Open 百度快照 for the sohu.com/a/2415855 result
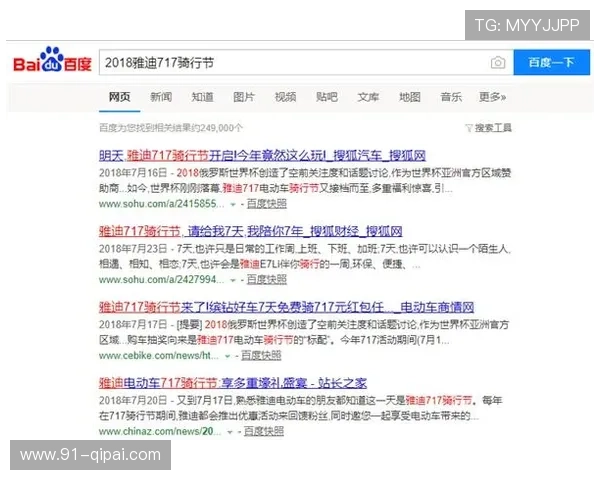Image resolution: width=600 pixels, height=480 pixels. coord(267,204)
